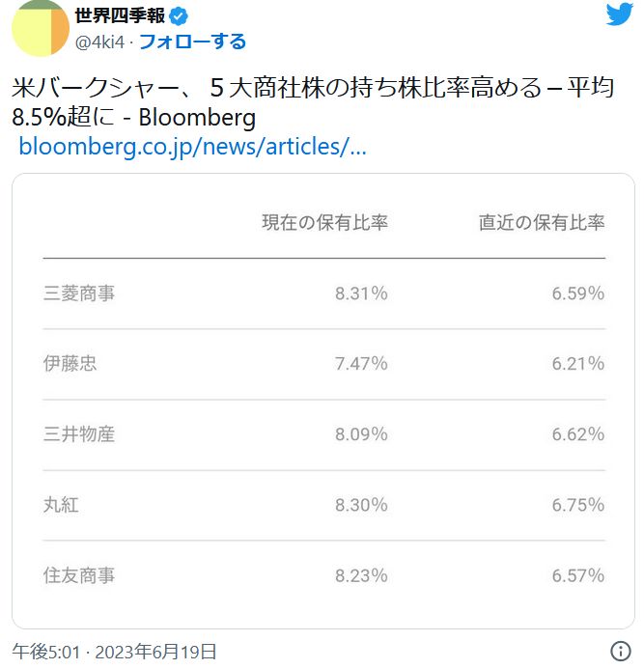Open the info icon beside the timestamp
This screenshot has height=669, width=644.
pyautogui.click(x=622, y=651)
